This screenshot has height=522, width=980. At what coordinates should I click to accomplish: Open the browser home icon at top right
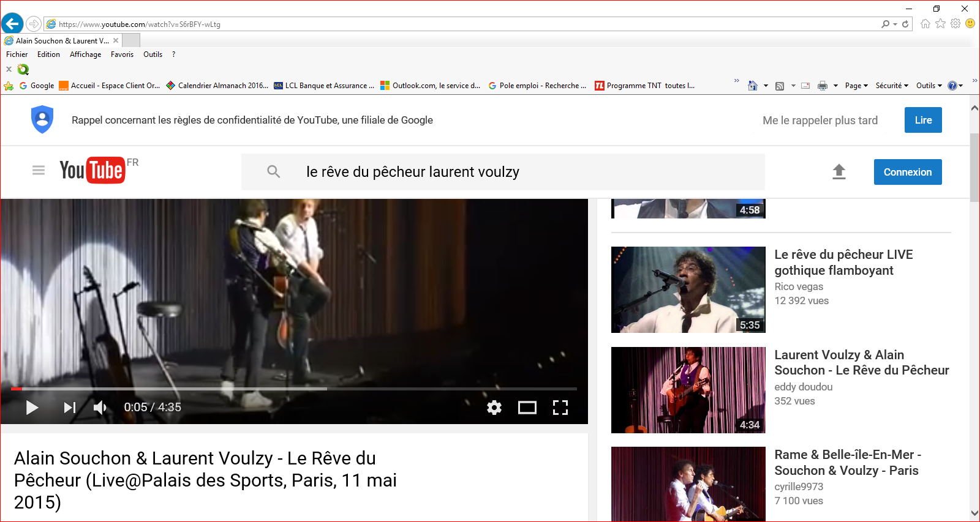pyautogui.click(x=925, y=23)
